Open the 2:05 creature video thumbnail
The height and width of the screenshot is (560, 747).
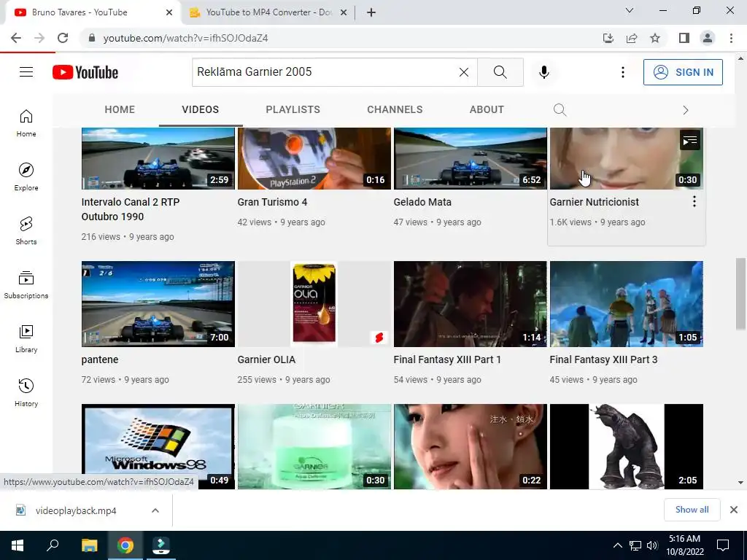pos(627,446)
